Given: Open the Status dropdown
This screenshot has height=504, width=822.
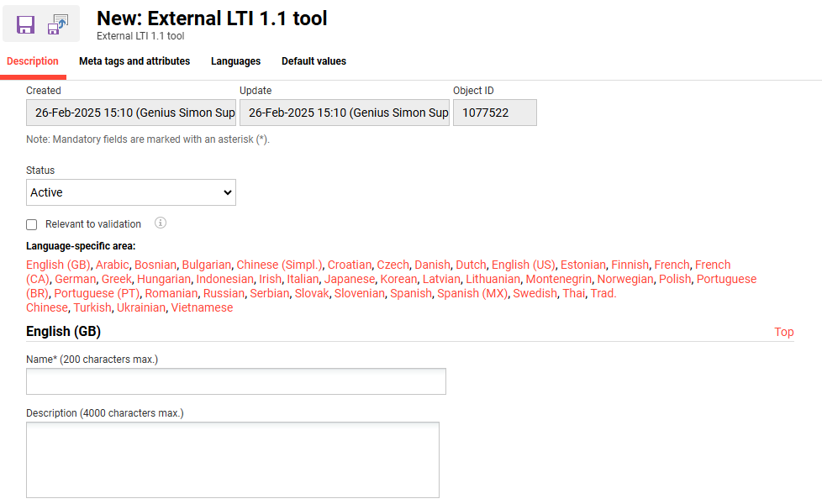Looking at the screenshot, I should point(131,192).
